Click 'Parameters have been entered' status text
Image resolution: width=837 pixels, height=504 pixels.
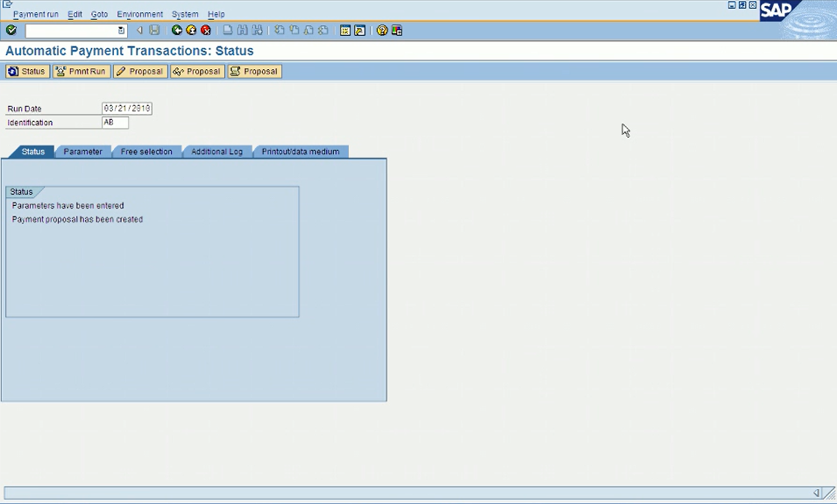(67, 206)
